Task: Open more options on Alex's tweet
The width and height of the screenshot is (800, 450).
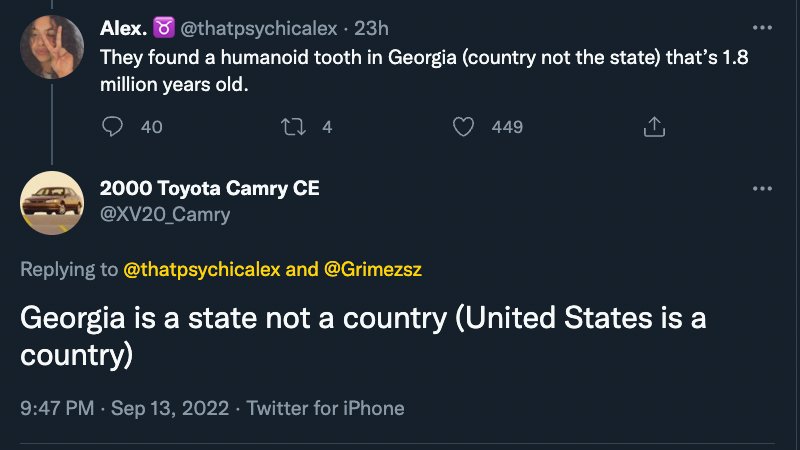Action: pyautogui.click(x=762, y=28)
